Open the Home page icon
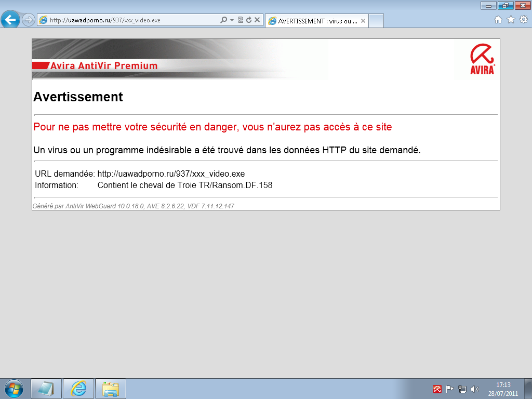The height and width of the screenshot is (399, 532). tap(498, 20)
